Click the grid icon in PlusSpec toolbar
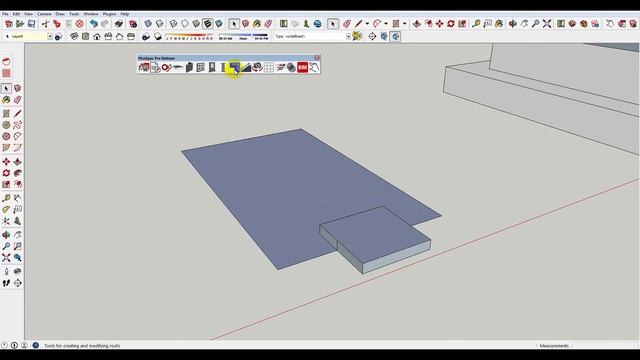640x360 pixels. (x=269, y=67)
